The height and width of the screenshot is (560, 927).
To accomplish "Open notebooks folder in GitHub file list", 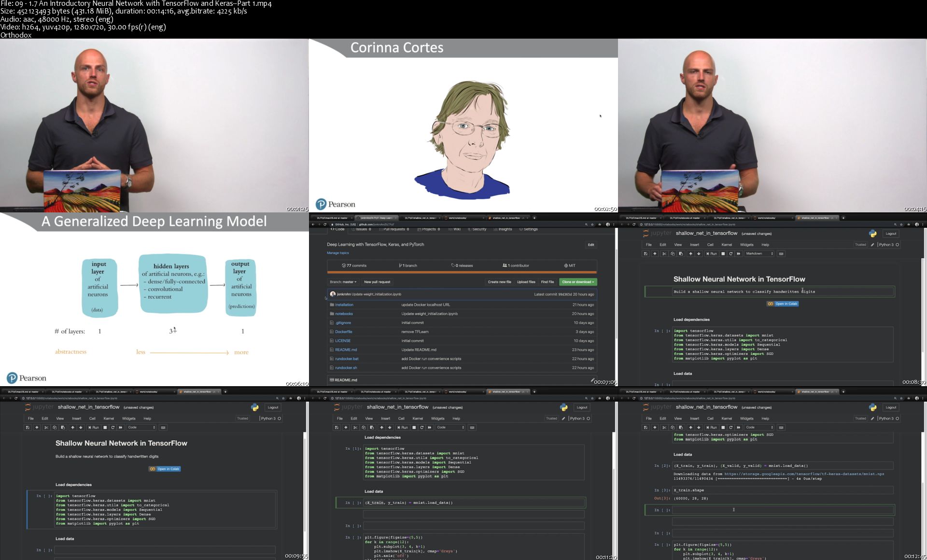I will (x=344, y=314).
